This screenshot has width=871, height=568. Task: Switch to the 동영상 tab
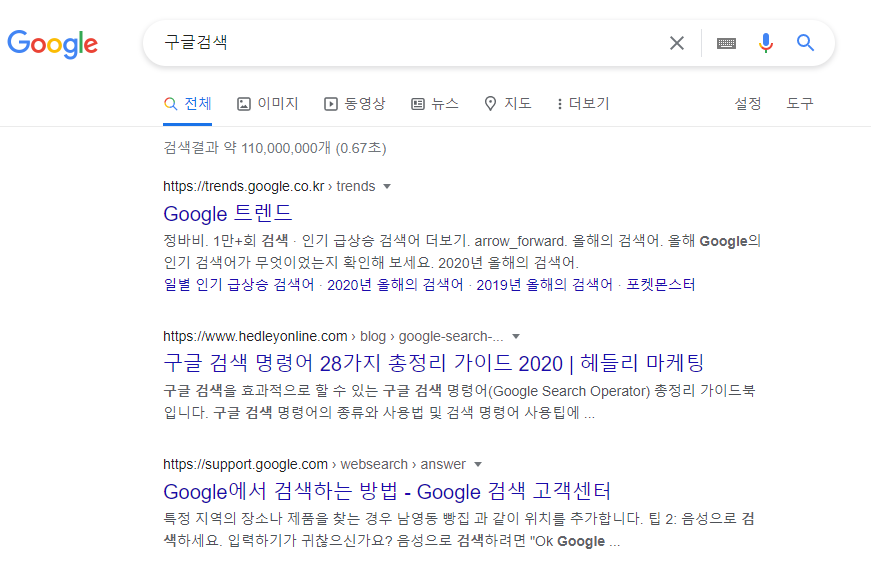pyautogui.click(x=354, y=104)
